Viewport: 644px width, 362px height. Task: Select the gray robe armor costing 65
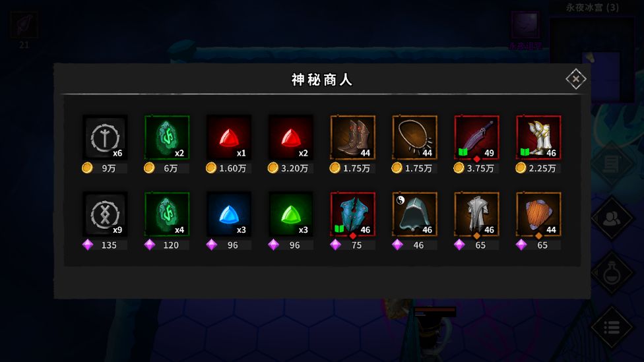(477, 214)
